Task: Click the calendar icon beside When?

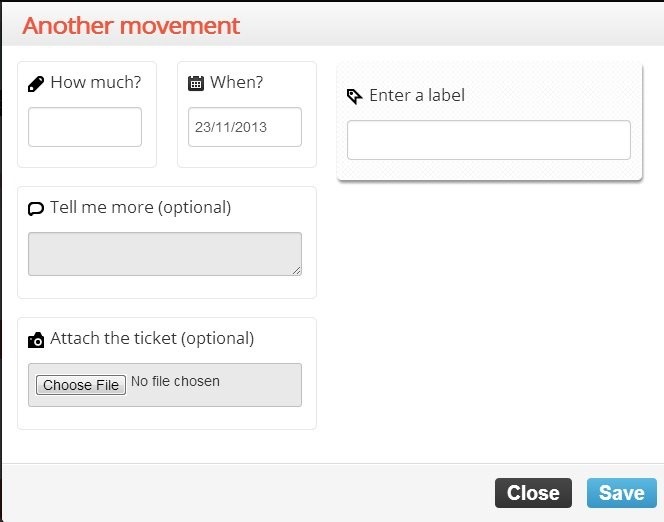Action: tap(196, 84)
